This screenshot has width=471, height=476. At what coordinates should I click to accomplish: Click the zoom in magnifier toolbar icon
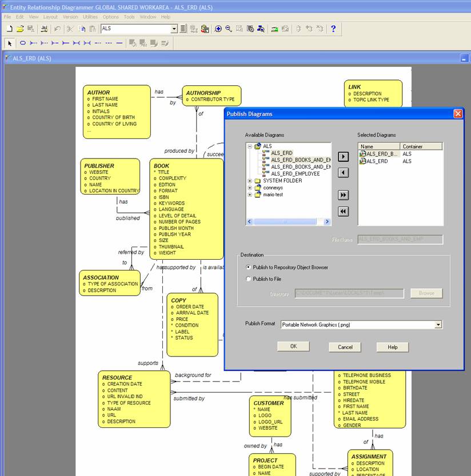218,29
